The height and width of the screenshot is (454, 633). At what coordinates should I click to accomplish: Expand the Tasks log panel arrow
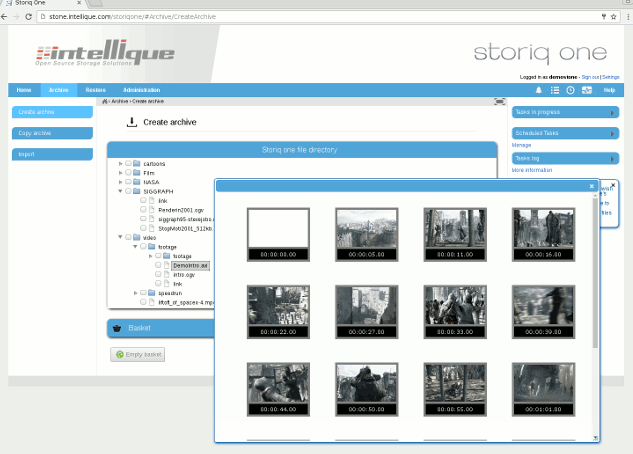tap(612, 159)
